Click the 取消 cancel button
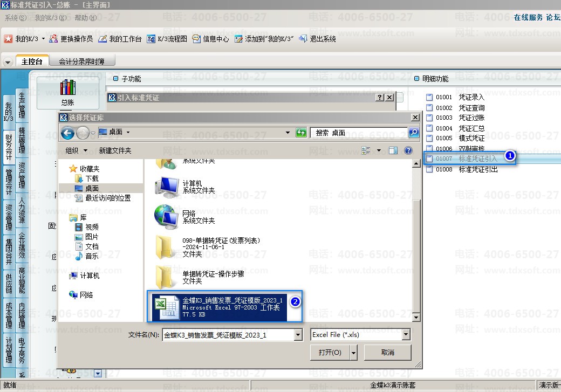 pyautogui.click(x=387, y=353)
